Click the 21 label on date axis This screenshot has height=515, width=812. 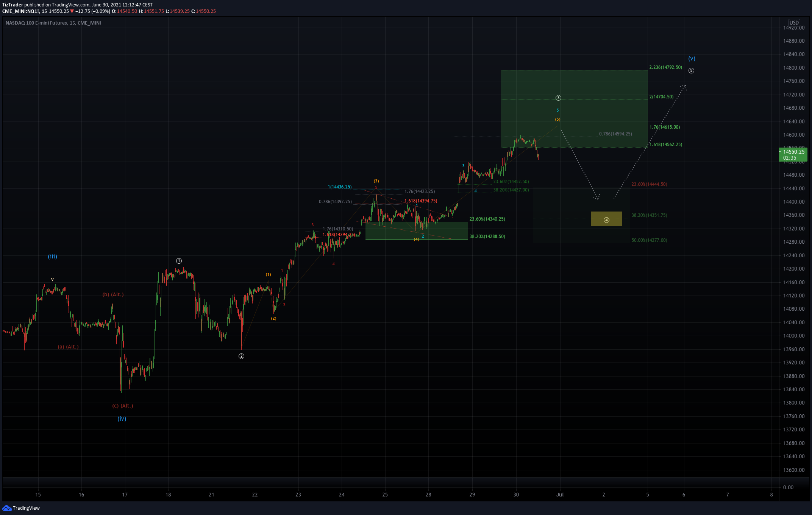[x=211, y=494]
